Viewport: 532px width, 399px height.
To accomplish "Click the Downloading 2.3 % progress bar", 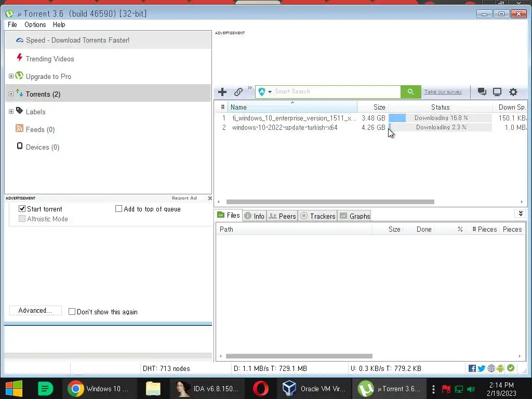I will click(x=440, y=127).
